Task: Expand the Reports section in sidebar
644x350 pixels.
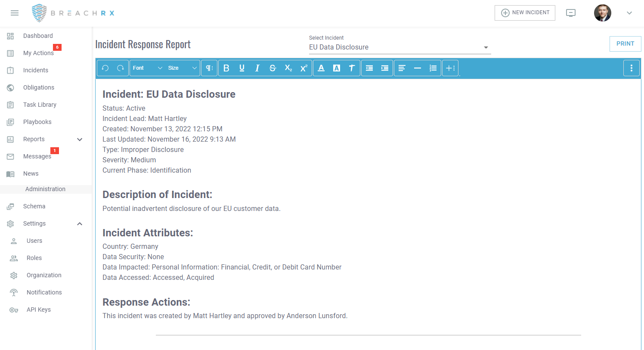Action: [79, 139]
